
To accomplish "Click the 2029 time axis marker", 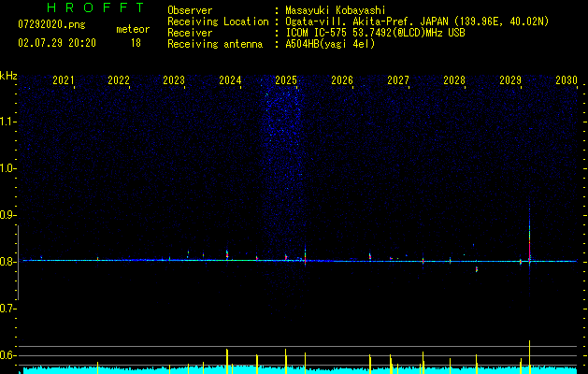I will (x=510, y=80).
